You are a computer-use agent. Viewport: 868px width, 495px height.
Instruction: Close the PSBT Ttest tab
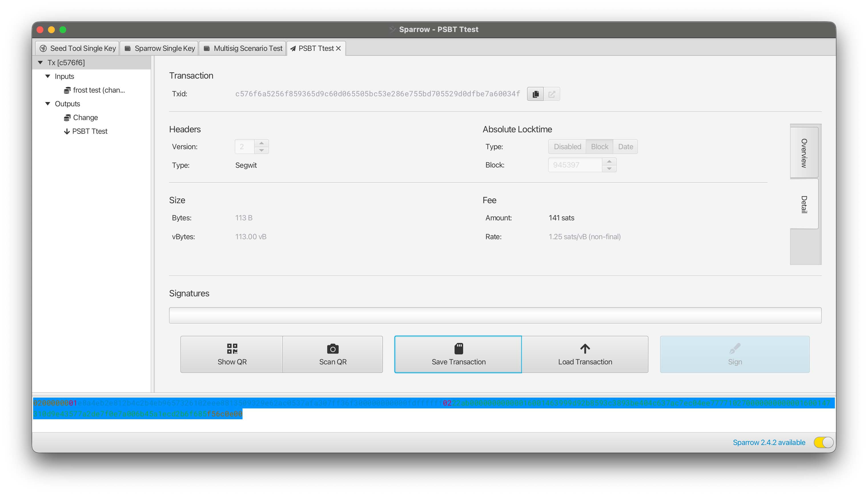(x=338, y=48)
